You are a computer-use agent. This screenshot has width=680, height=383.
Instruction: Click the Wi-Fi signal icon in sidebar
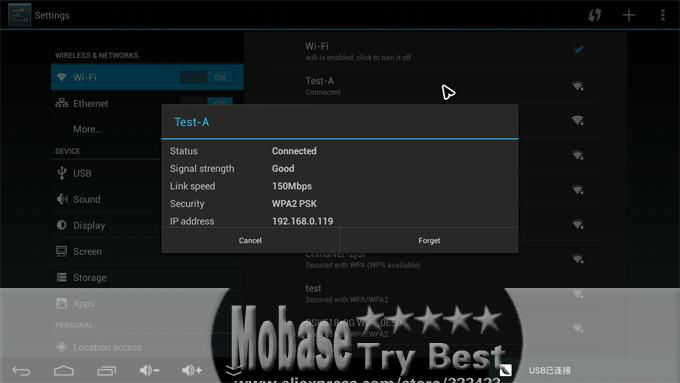pyautogui.click(x=62, y=77)
